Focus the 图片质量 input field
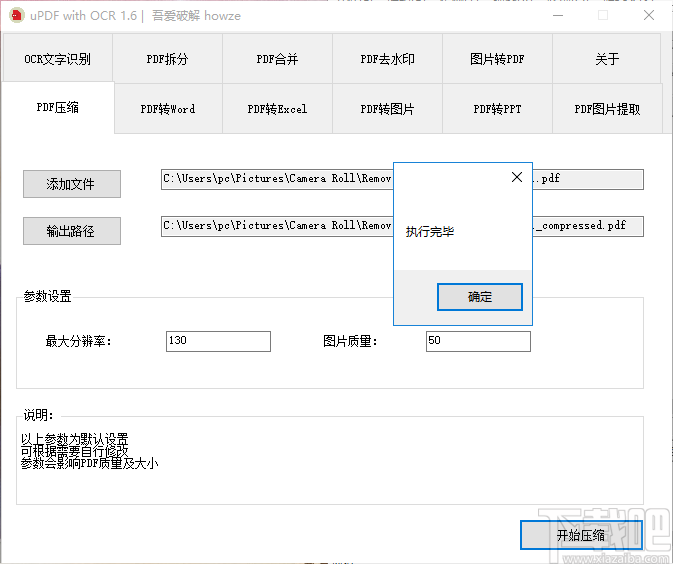Viewport: 673px width, 564px height. coord(478,341)
